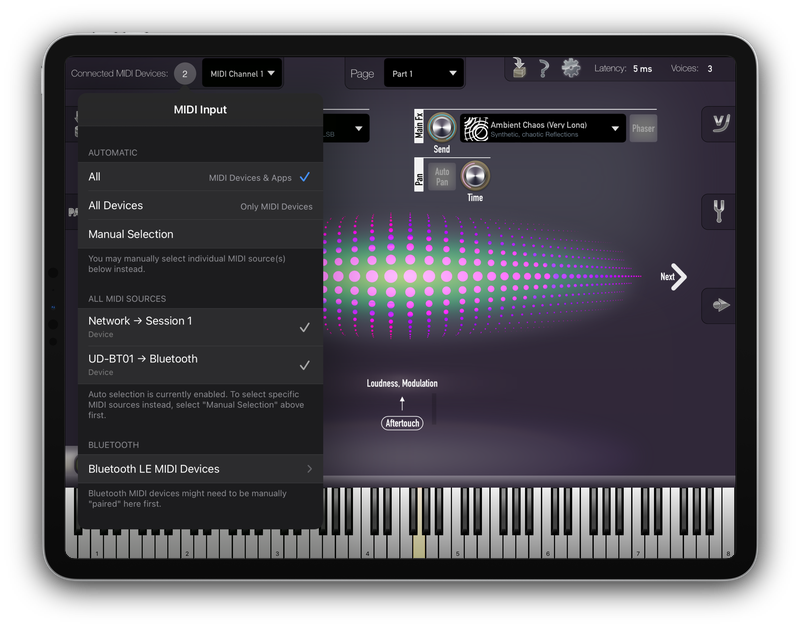The height and width of the screenshot is (628, 800).
Task: Click the reverb preset waveform thumbnail icon
Action: (475, 128)
